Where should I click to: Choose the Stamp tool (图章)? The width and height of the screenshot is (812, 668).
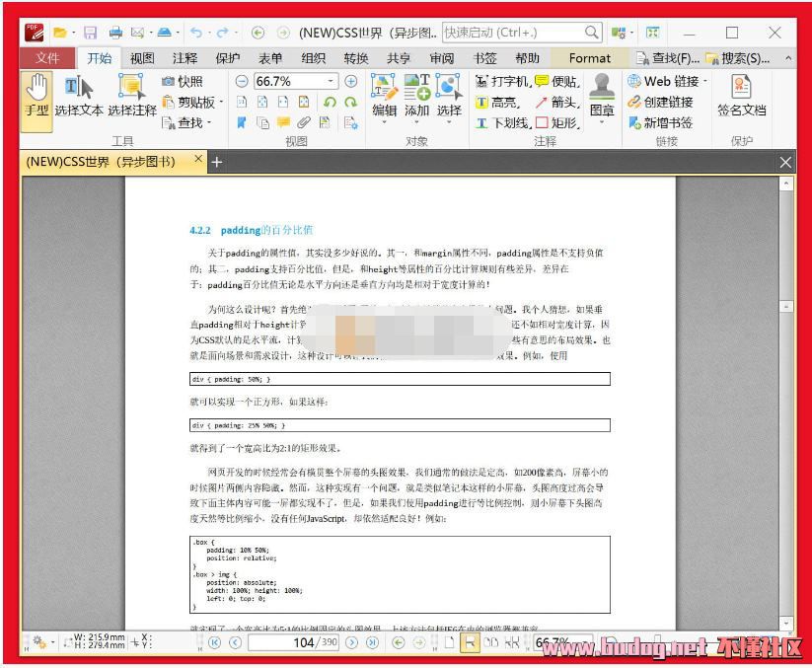[601, 97]
